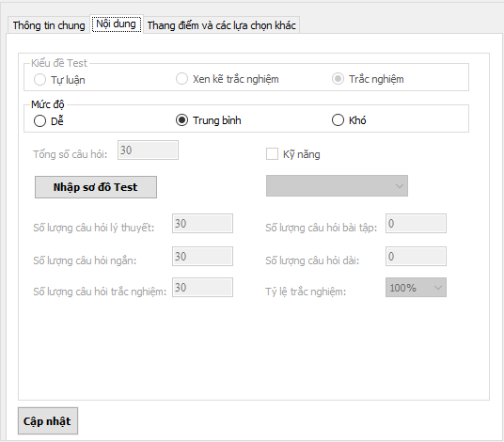Viewport: 504px width, 442px height.
Task: Focus the Số lượng câu hỏi trắc nghiệm field
Action: [202, 288]
